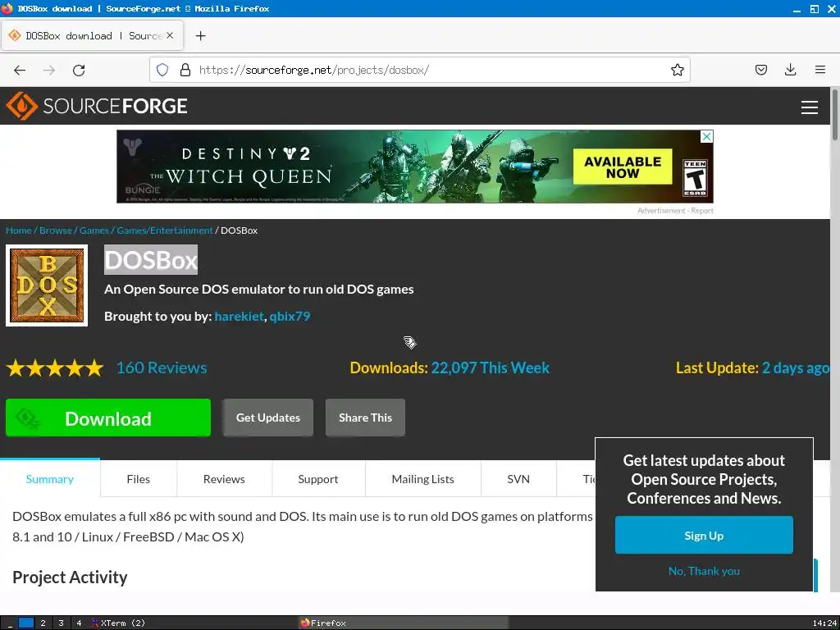
Task: Click the browser forward arrow
Action: pyautogui.click(x=49, y=71)
